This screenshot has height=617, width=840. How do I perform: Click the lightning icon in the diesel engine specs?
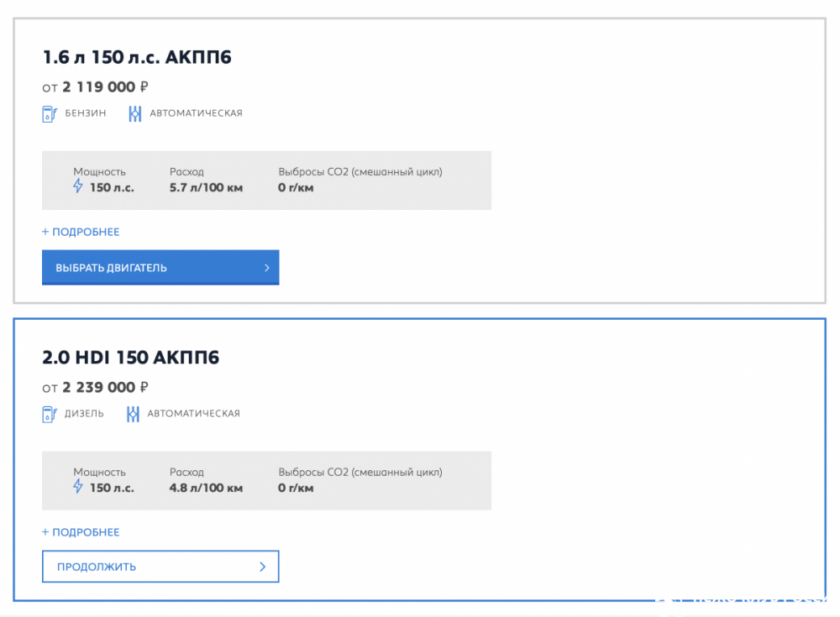79,488
